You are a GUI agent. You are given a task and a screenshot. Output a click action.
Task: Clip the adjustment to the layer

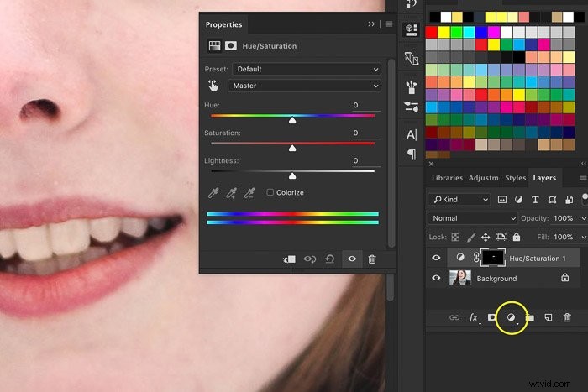coord(289,259)
